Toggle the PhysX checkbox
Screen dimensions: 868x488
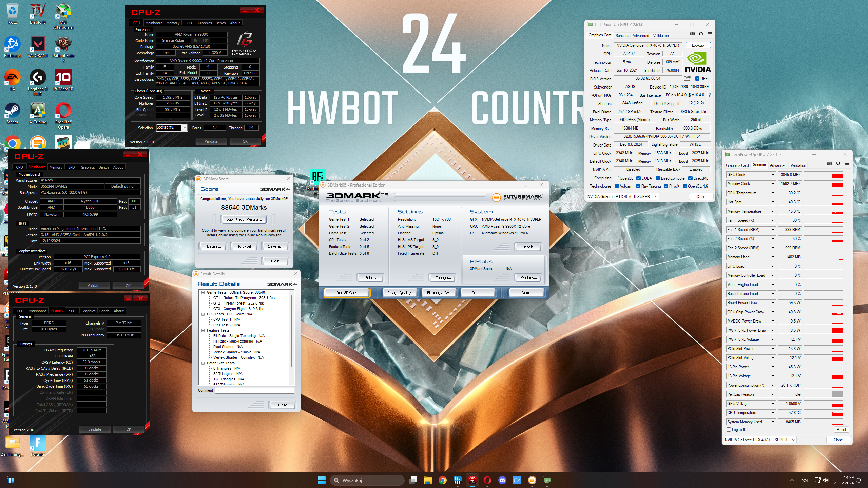click(x=666, y=186)
